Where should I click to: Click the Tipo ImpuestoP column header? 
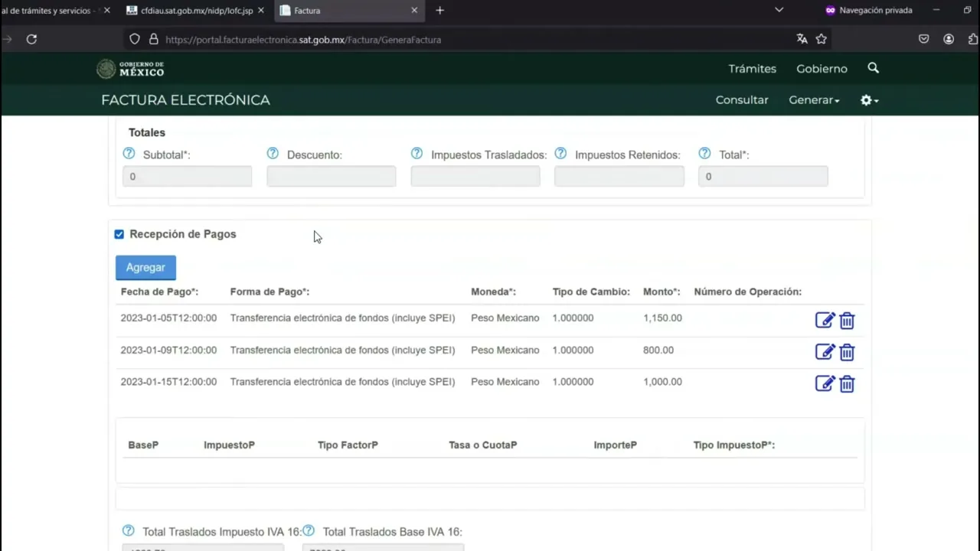(733, 445)
